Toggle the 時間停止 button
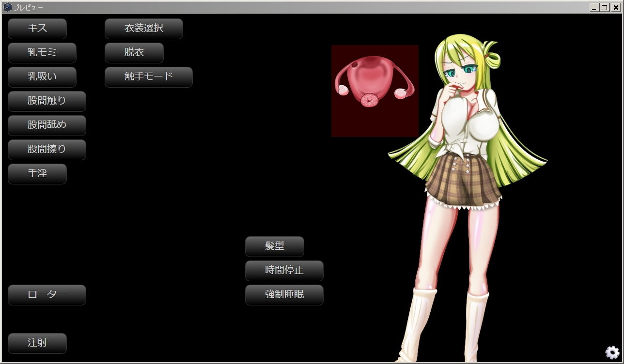Screen dimensions: 624x364 tap(284, 271)
